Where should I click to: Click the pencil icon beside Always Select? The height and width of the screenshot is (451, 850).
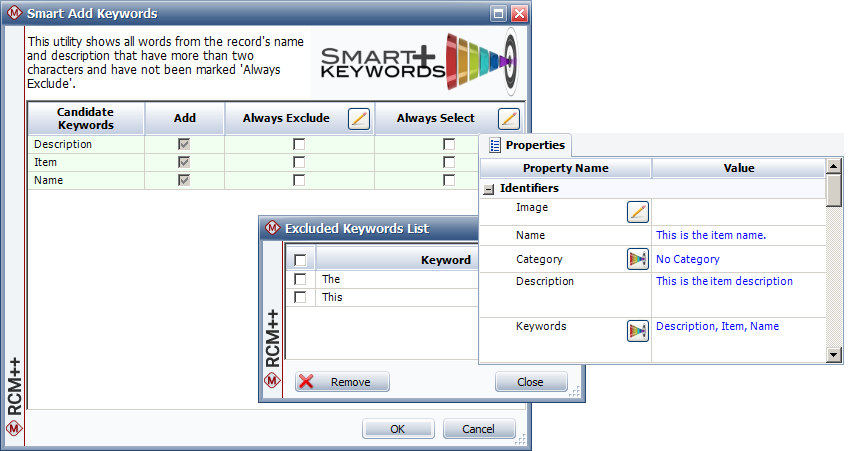click(508, 119)
